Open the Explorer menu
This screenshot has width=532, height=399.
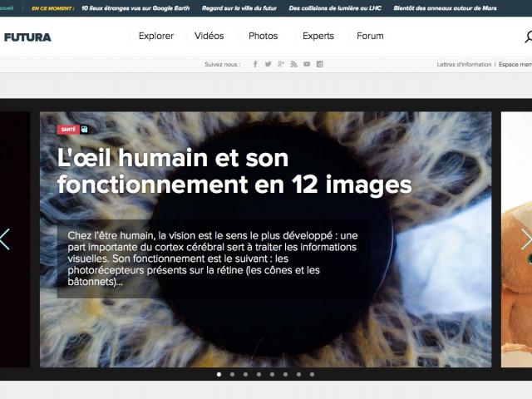pyautogui.click(x=156, y=36)
